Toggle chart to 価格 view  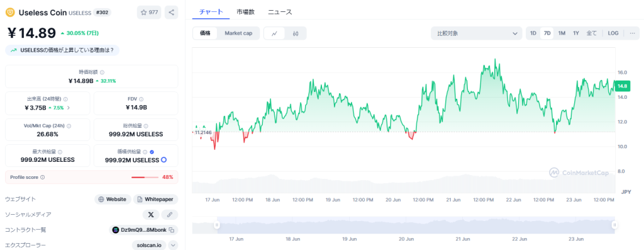206,33
